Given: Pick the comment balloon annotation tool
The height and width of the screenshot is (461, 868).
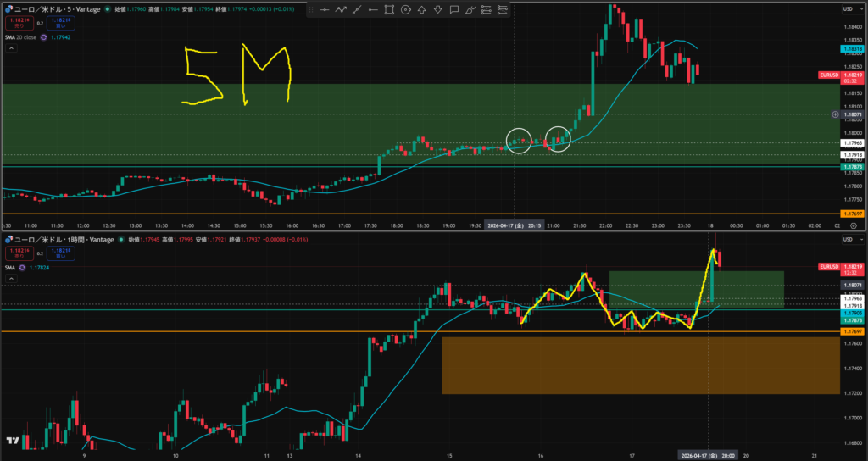Looking at the screenshot, I should click(453, 10).
